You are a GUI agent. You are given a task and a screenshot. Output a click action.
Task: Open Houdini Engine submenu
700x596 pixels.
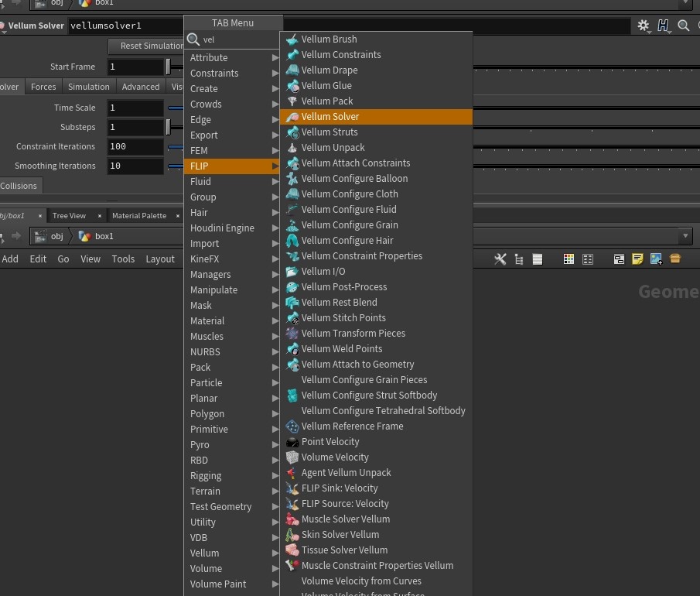point(232,228)
